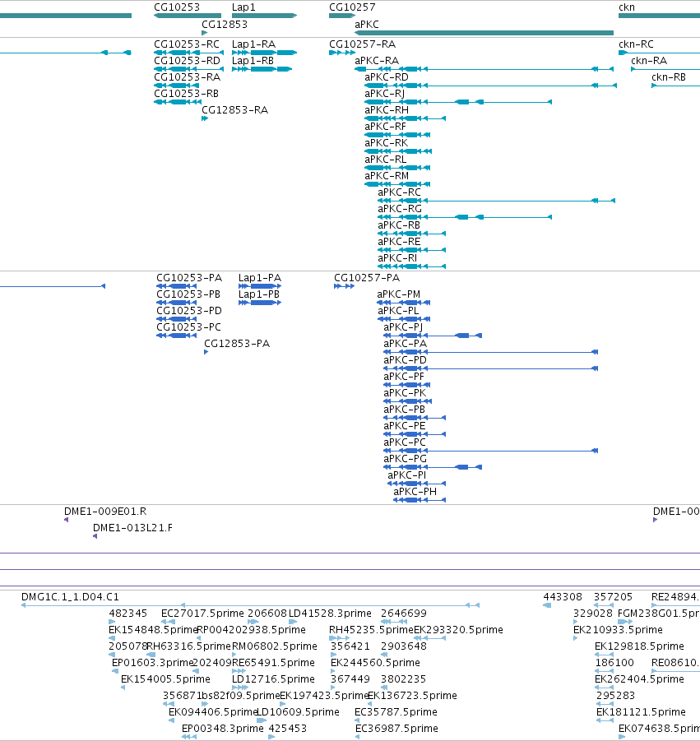Click the EK129818.5prime EST label
The image size is (700, 741).
tap(639, 646)
